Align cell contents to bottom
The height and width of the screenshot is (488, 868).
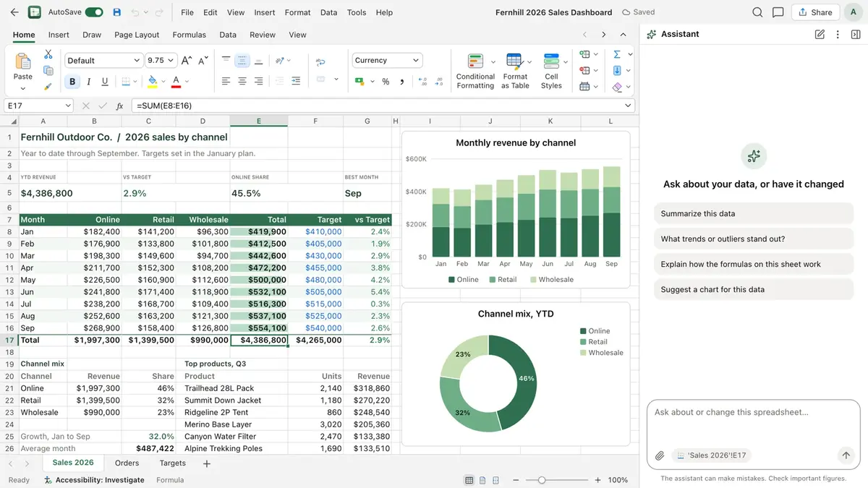pos(259,61)
